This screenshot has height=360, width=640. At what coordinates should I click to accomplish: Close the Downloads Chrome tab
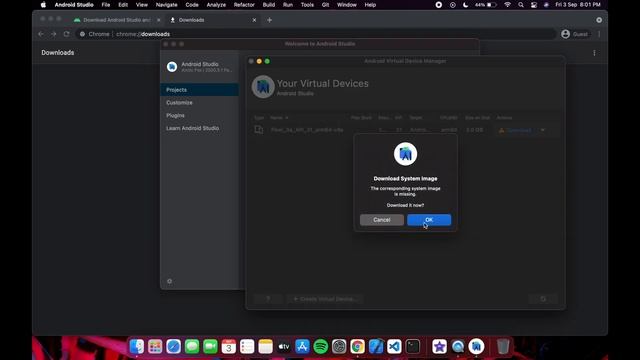tap(254, 20)
